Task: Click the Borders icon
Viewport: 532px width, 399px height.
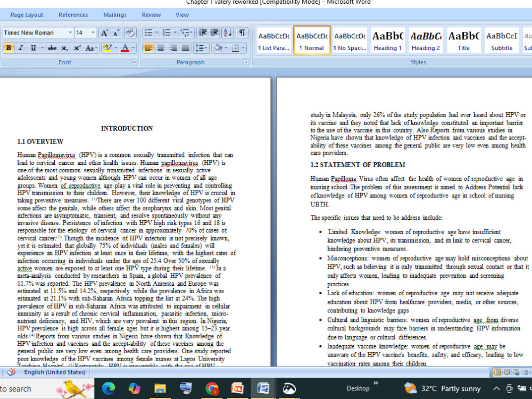Action: 235,48
